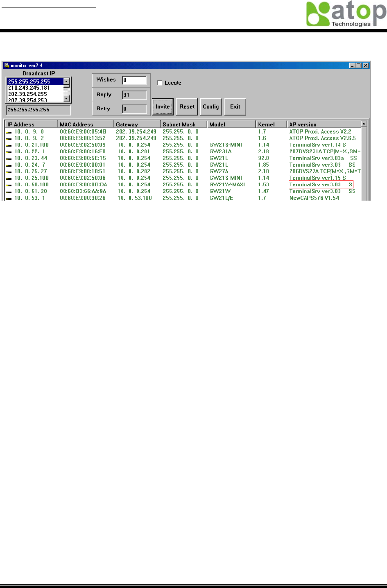
Task: Click the atop Technologies logo
Action: click(x=346, y=14)
